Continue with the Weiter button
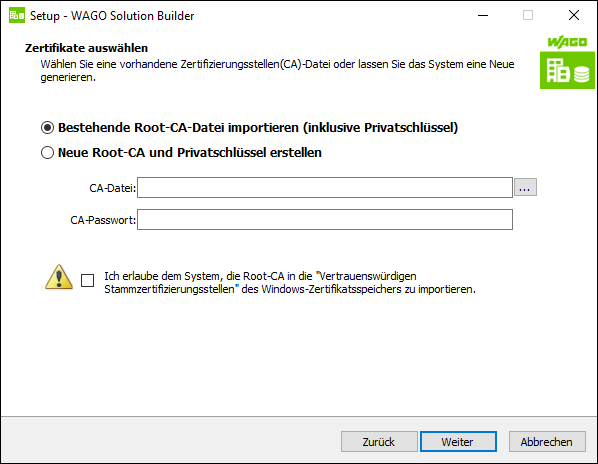 click(458, 442)
